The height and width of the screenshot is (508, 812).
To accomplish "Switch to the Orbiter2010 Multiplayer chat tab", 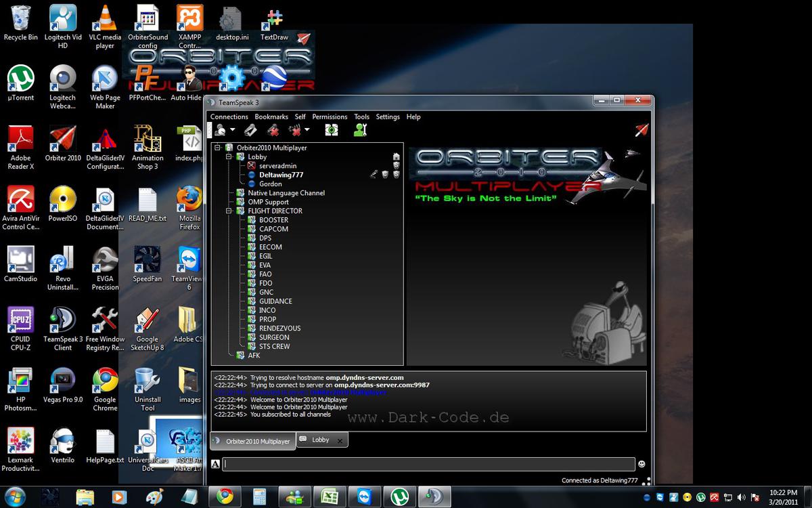I will (x=253, y=441).
